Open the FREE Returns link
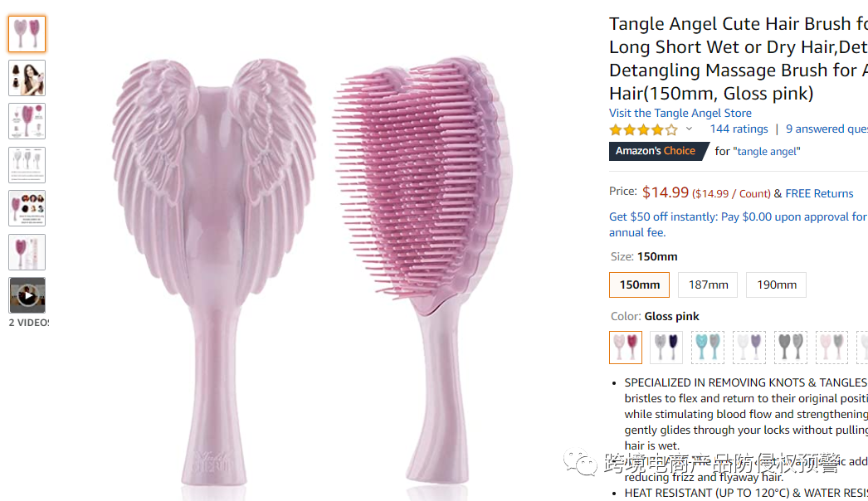Viewport: 868px width, 501px height. click(x=819, y=194)
